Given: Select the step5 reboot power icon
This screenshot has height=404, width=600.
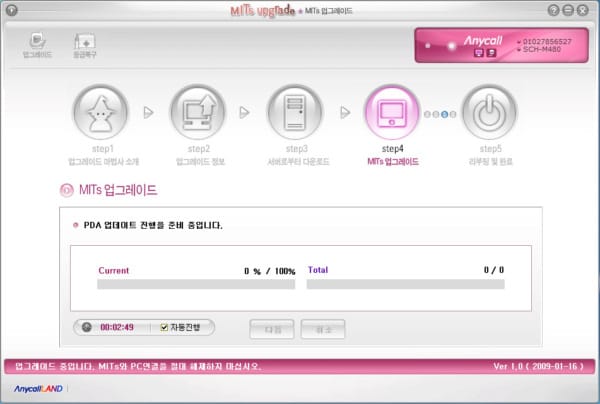Looking at the screenshot, I should (x=489, y=112).
